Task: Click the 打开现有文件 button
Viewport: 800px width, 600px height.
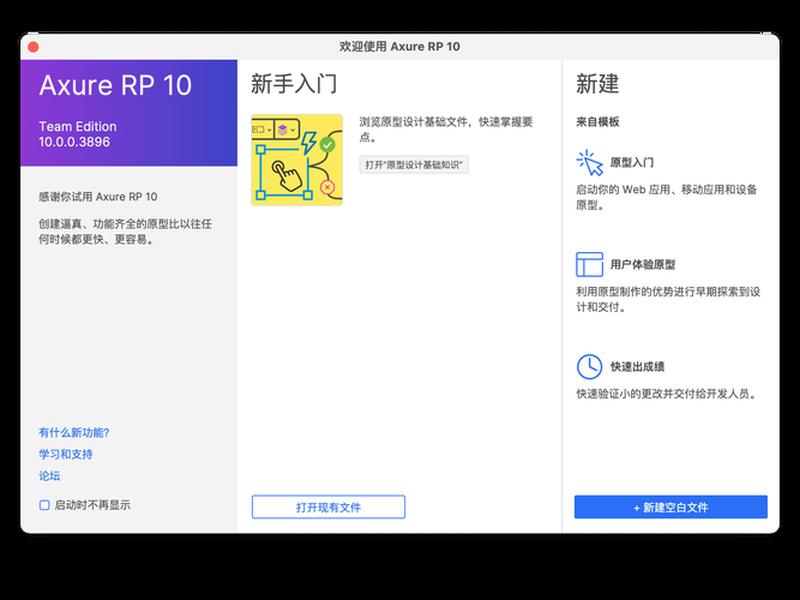Action: (x=329, y=507)
